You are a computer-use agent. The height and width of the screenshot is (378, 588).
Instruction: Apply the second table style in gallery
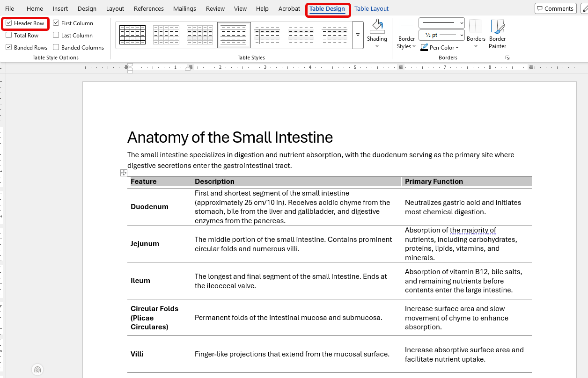coord(166,35)
